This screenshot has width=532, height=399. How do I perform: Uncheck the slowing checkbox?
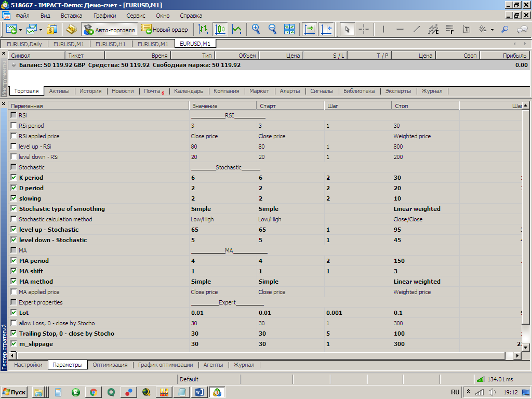[x=14, y=198]
